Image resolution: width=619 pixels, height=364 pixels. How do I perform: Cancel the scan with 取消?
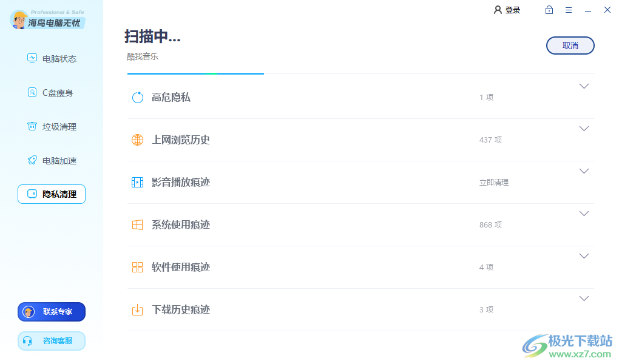pos(570,45)
